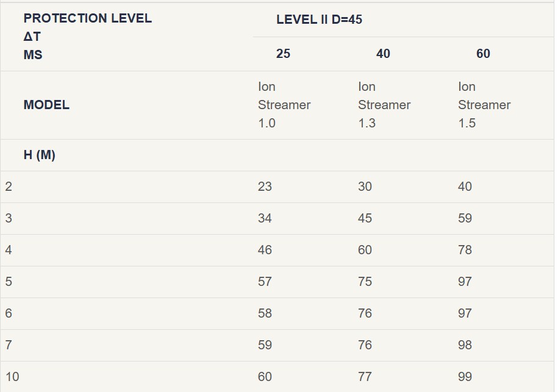Click the value 78 in height row 4
This screenshot has height=392, width=558.
coord(465,250)
